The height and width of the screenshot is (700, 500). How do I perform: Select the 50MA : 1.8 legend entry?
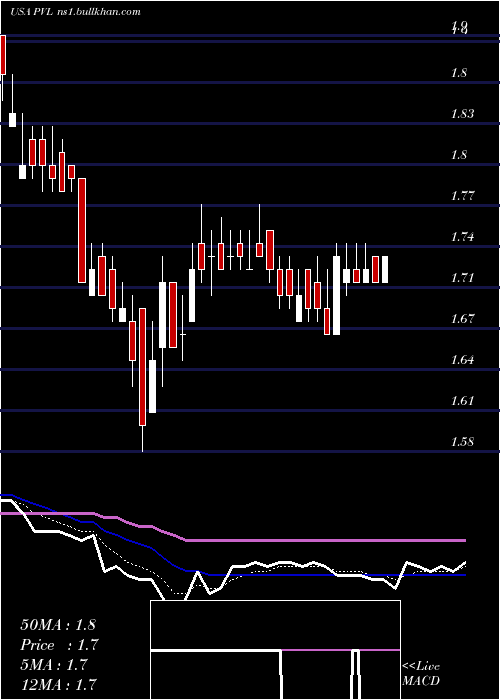(58, 625)
